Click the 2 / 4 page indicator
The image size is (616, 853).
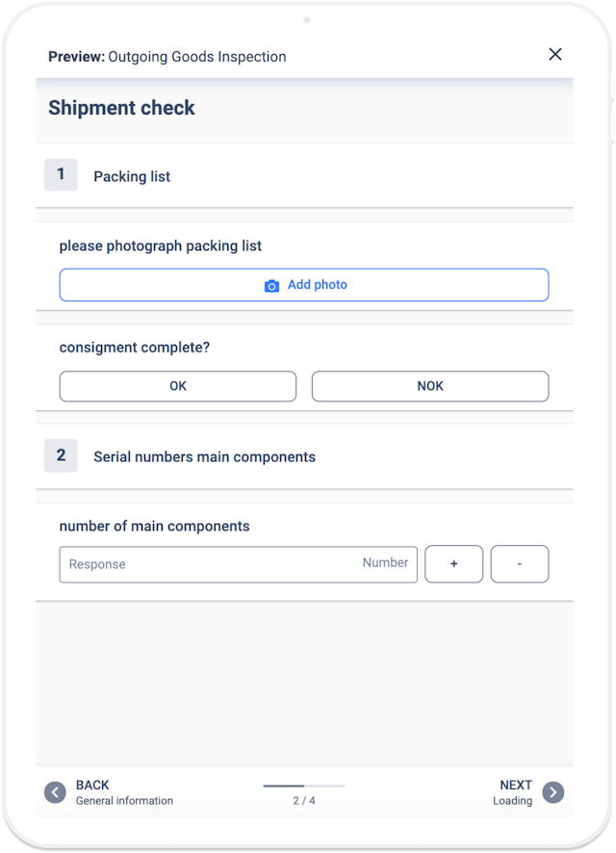[304, 801]
